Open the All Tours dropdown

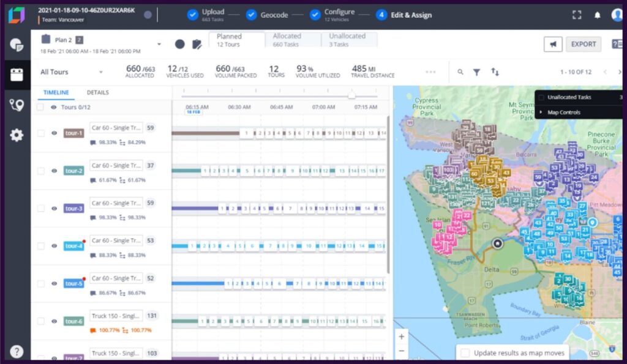[69, 72]
